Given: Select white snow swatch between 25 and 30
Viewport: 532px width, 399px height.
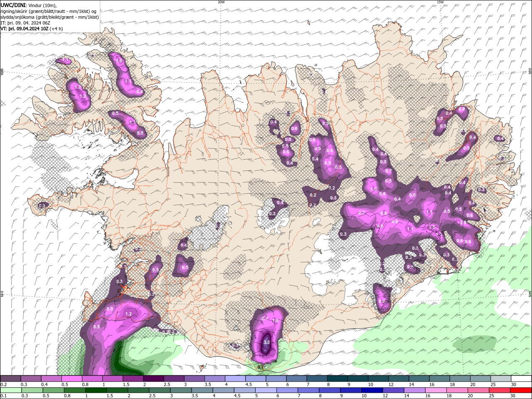Looking at the screenshot, I should (501, 378).
